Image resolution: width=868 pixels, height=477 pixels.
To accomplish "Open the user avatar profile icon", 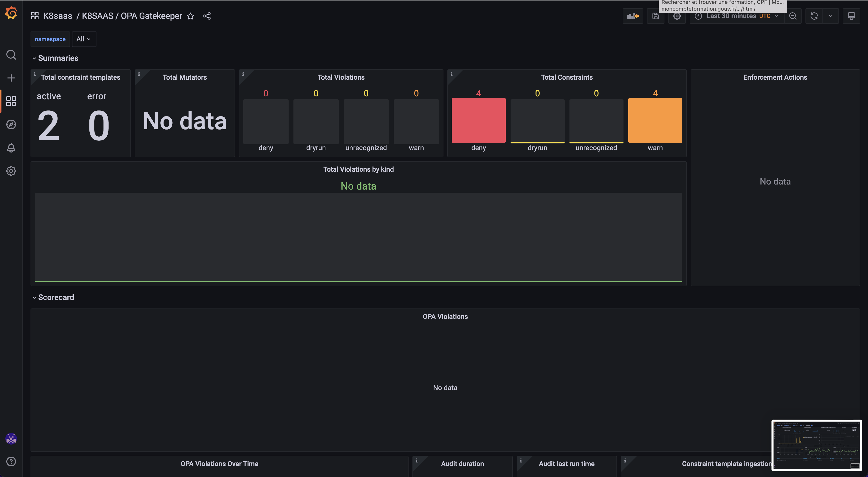I will 11,439.
